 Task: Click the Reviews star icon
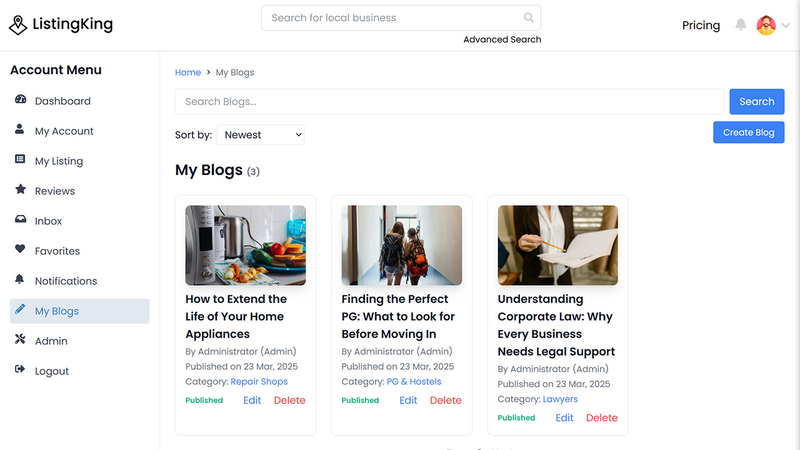(x=20, y=189)
